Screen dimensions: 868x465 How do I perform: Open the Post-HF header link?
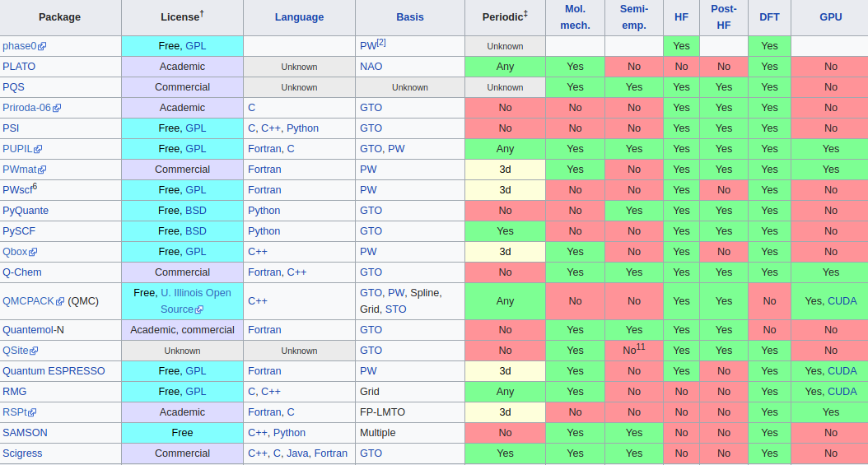[x=724, y=17]
